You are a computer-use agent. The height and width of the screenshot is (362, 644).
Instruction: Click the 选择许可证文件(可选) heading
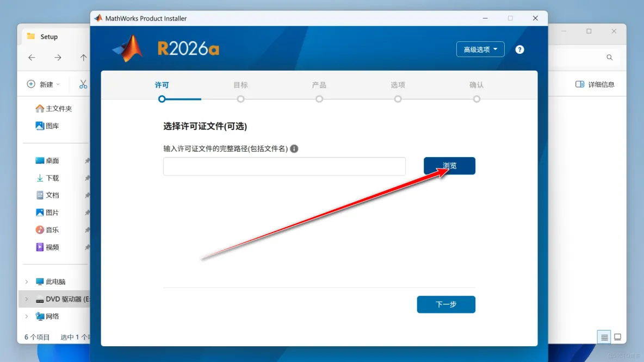pos(205,126)
